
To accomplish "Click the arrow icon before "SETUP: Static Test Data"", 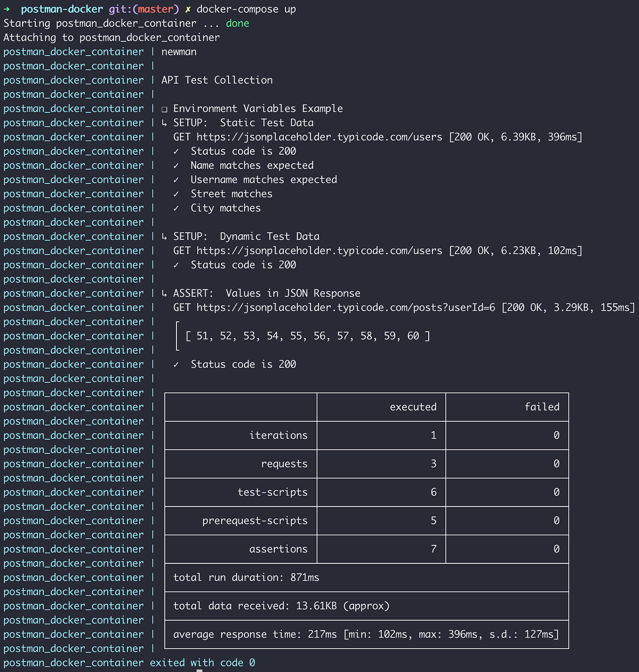I will tap(164, 123).
